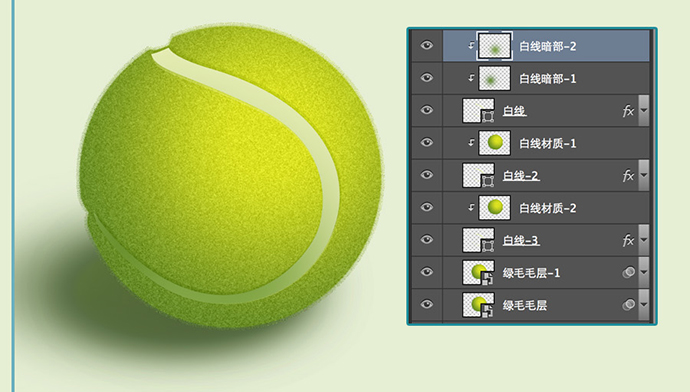Click the 白线-2 layer name
Image resolution: width=690 pixels, height=392 pixels.
pyautogui.click(x=521, y=176)
